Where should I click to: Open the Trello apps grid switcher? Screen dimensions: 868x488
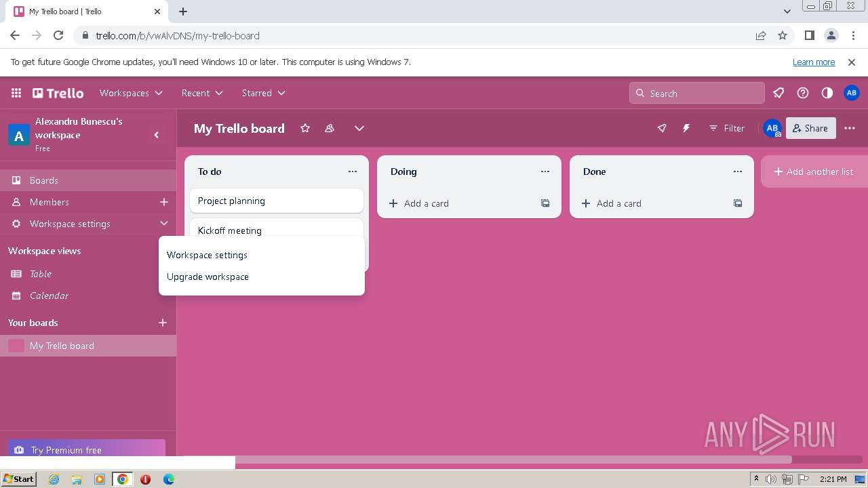click(16, 93)
